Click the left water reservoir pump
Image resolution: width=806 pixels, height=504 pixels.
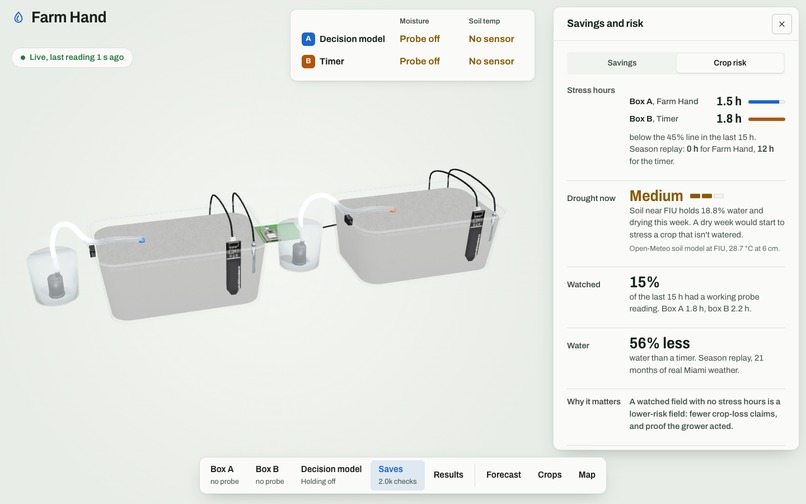point(56,285)
